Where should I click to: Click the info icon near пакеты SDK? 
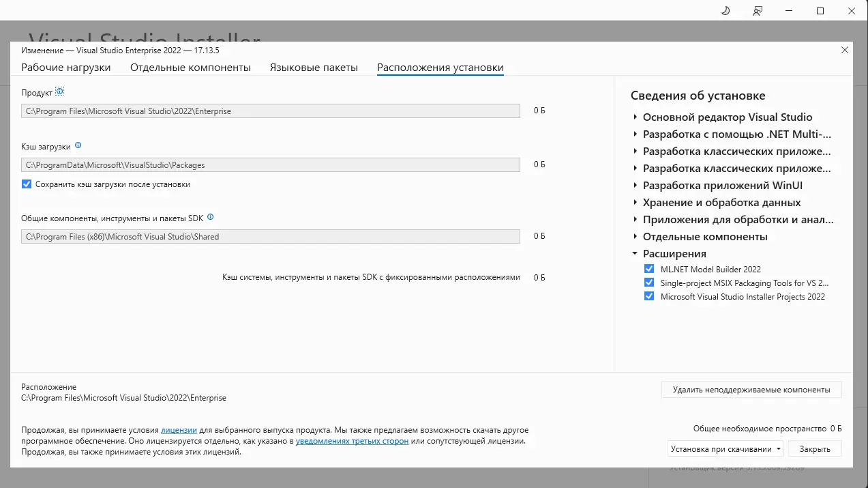pos(210,216)
